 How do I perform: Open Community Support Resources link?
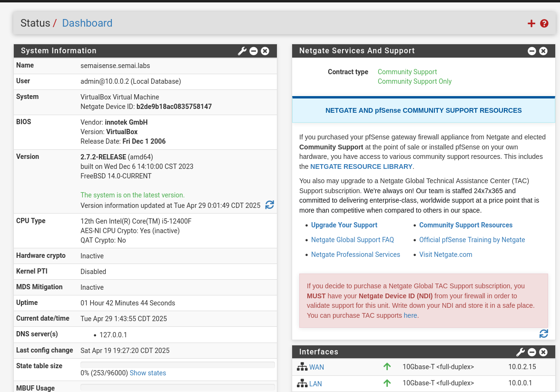click(466, 225)
